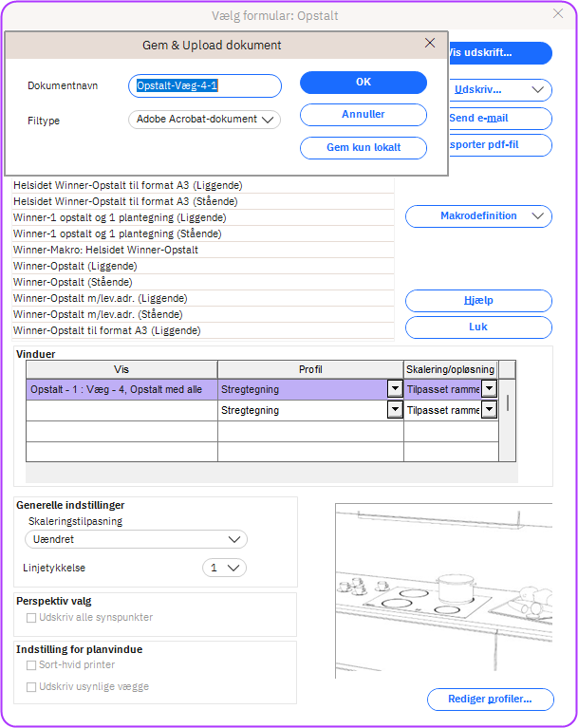Image resolution: width=578 pixels, height=728 pixels.
Task: Toggle Udskriv alle synspunkter checkbox
Action: (x=32, y=618)
